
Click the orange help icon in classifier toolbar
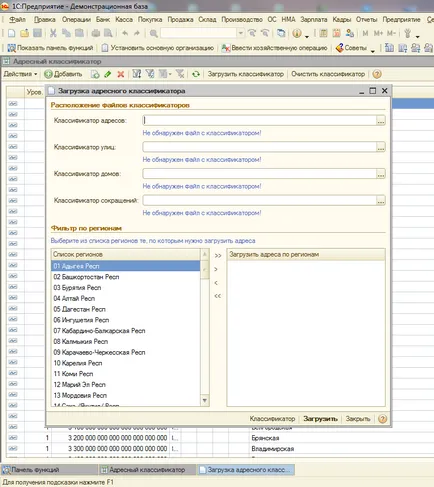(x=377, y=74)
